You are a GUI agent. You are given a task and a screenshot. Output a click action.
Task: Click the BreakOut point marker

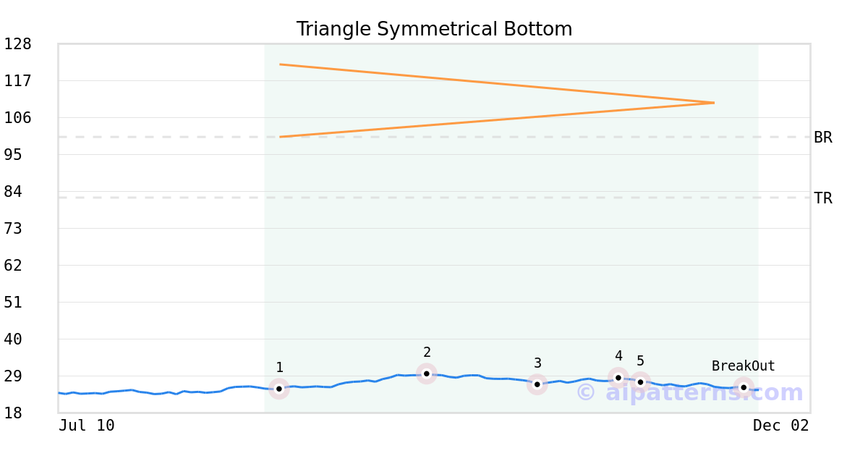point(744,388)
